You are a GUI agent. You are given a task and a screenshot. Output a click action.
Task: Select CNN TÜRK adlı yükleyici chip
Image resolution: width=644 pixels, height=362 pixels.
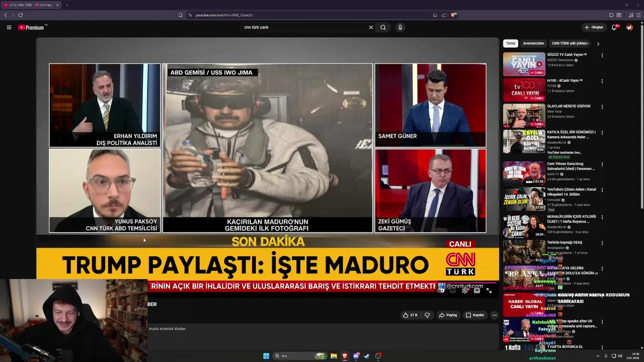click(x=571, y=43)
